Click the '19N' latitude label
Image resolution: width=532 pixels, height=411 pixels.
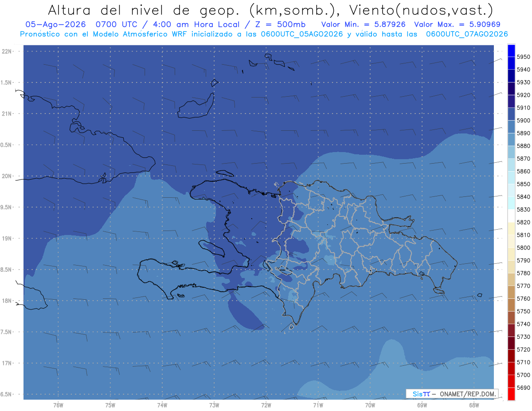[6, 239]
